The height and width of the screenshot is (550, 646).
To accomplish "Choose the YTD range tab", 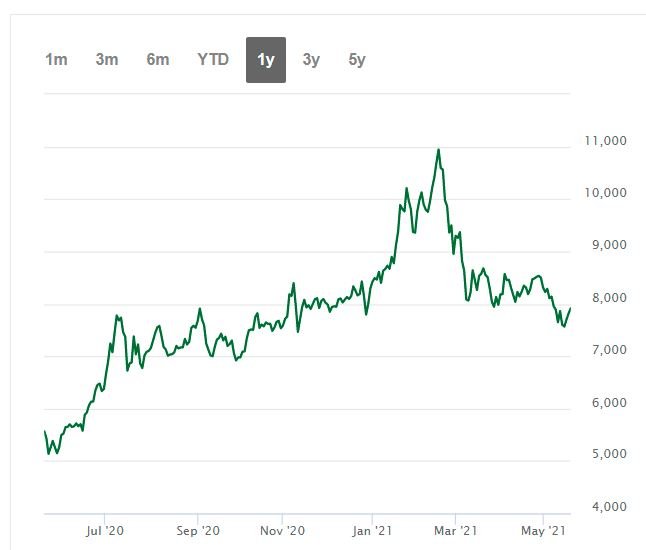I will point(212,60).
